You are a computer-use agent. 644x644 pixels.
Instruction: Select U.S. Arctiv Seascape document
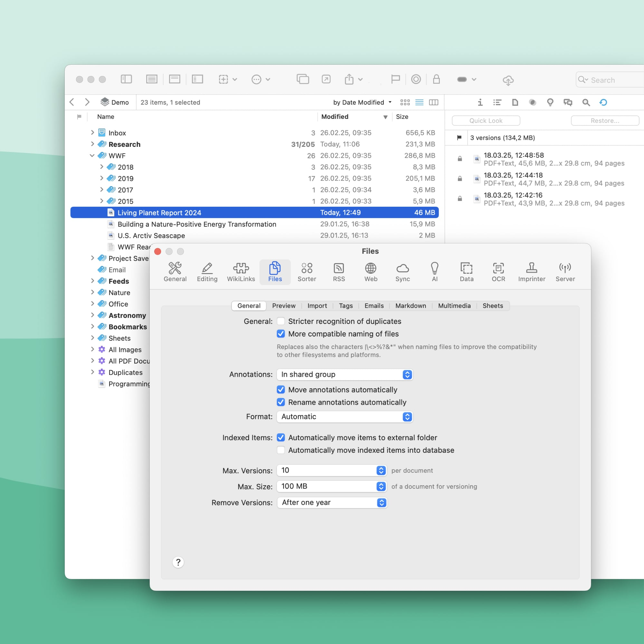click(254, 235)
